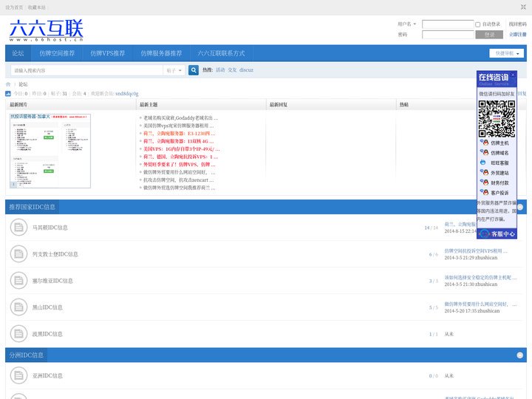Open the topic 外贸旺季要来了! 仿牌VPS
The image size is (532, 399).
(179, 164)
